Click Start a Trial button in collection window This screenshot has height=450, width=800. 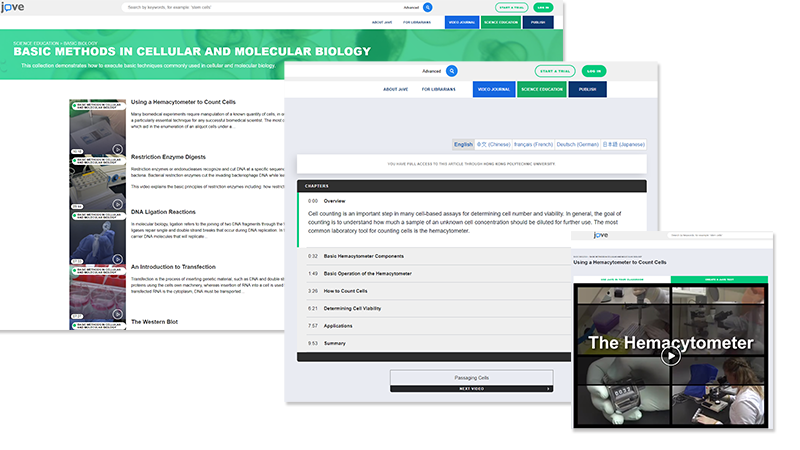(511, 7)
